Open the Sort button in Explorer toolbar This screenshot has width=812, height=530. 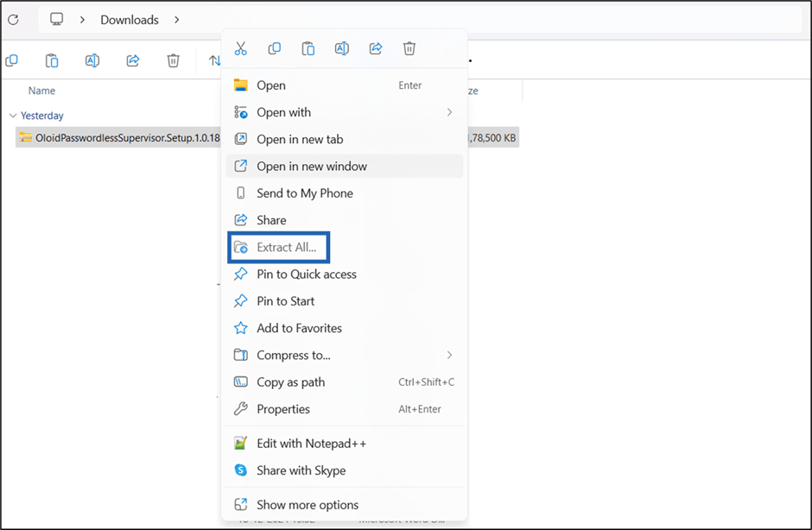(215, 60)
